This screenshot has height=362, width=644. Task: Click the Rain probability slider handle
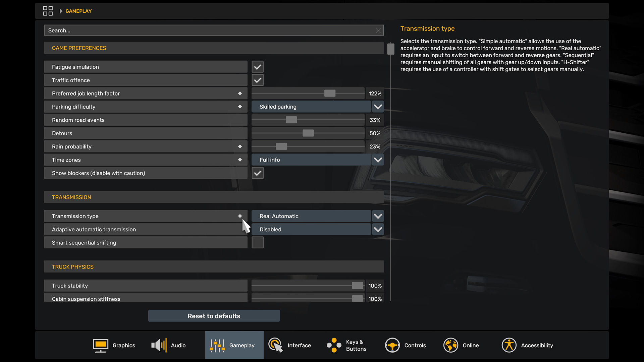click(x=281, y=146)
